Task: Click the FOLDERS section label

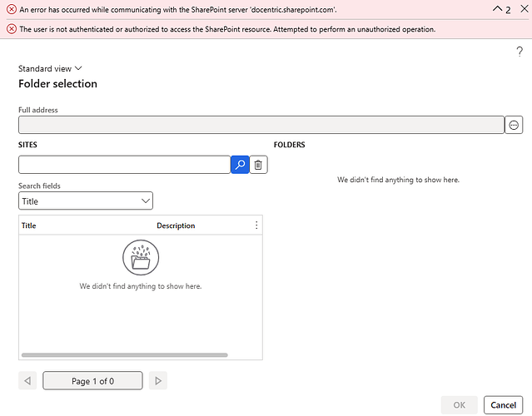Action: tap(290, 145)
